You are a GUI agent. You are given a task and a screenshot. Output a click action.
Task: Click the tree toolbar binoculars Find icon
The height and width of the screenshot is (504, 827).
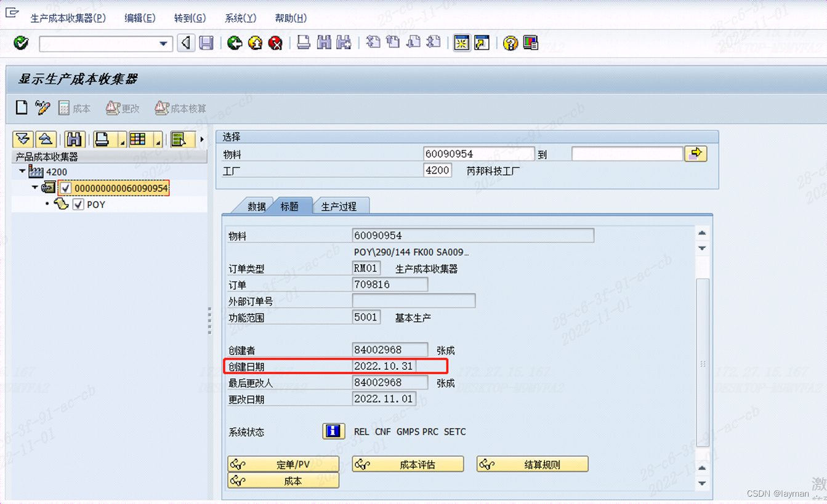tap(74, 139)
